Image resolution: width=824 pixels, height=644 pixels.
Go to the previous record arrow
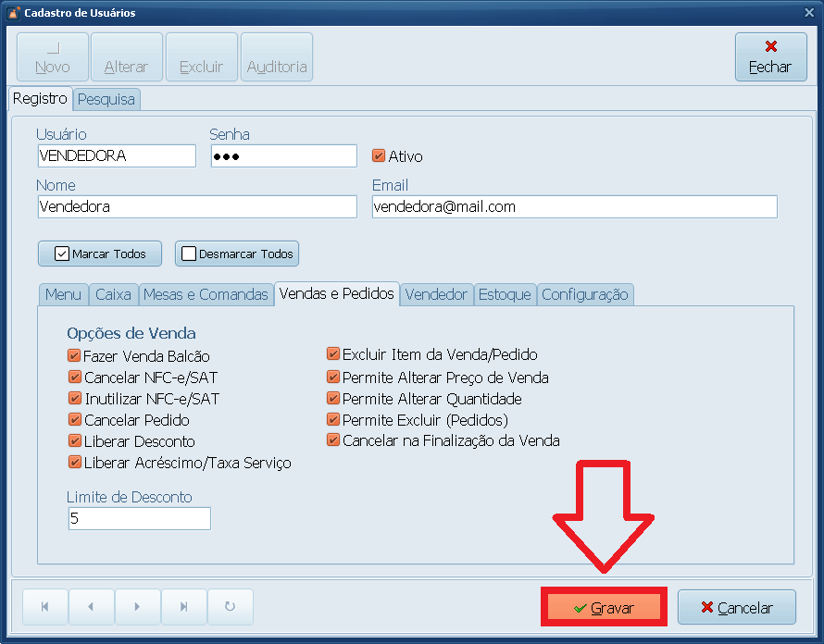point(91,607)
